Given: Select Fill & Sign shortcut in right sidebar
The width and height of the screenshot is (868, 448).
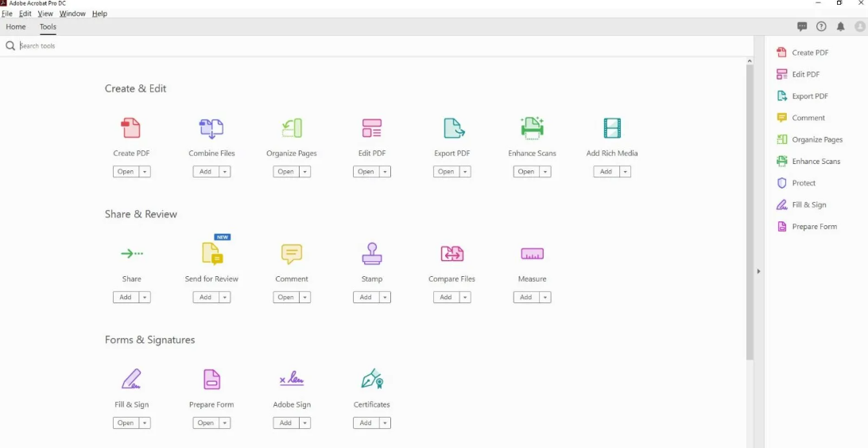Looking at the screenshot, I should (801, 205).
